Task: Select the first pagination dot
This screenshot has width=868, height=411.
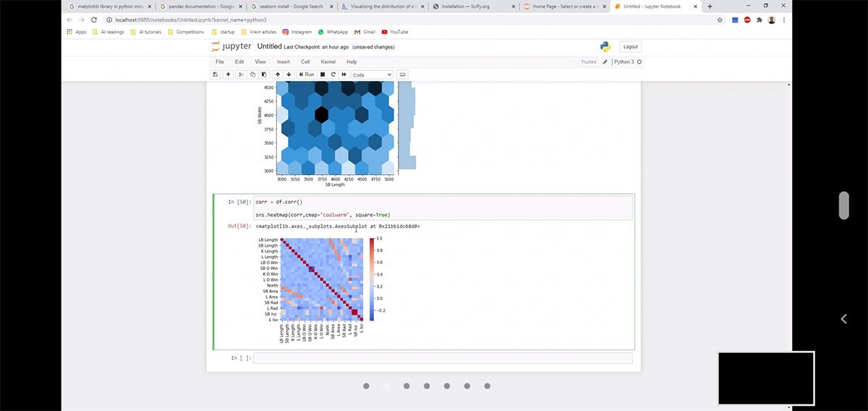Action: pyautogui.click(x=366, y=386)
